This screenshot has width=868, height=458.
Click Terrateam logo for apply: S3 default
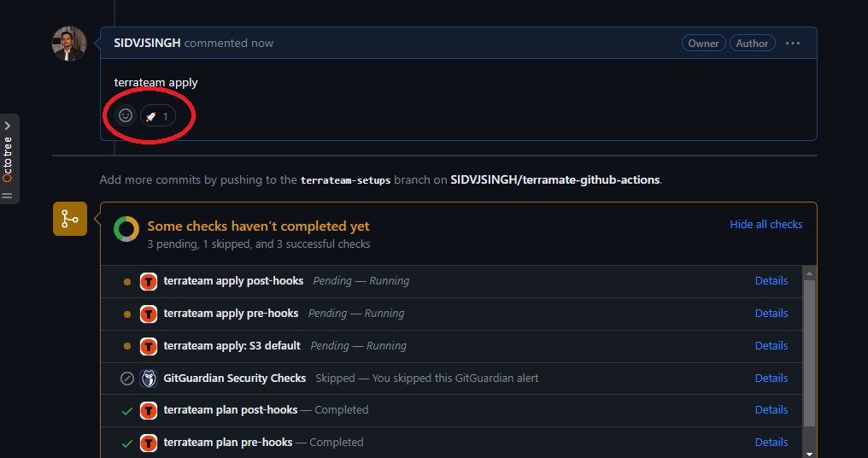click(149, 346)
